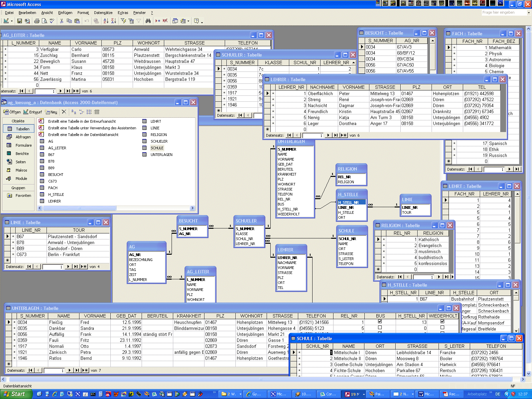Click the Internet Explorer icon in taskbar quick launch

tap(55, 394)
